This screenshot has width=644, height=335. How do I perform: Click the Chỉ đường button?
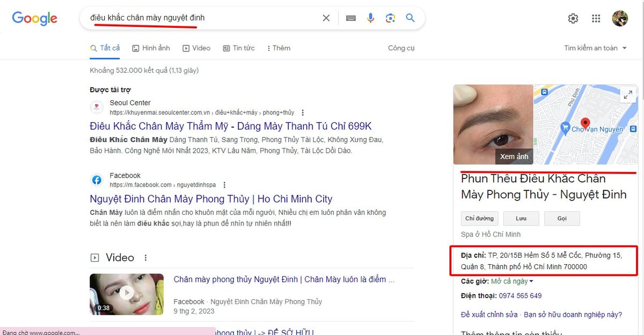(480, 219)
